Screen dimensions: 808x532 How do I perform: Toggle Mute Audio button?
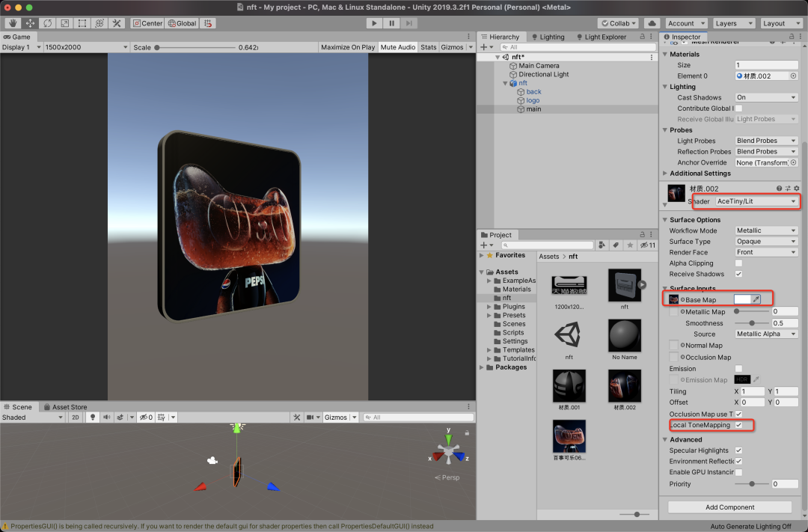[x=398, y=47]
